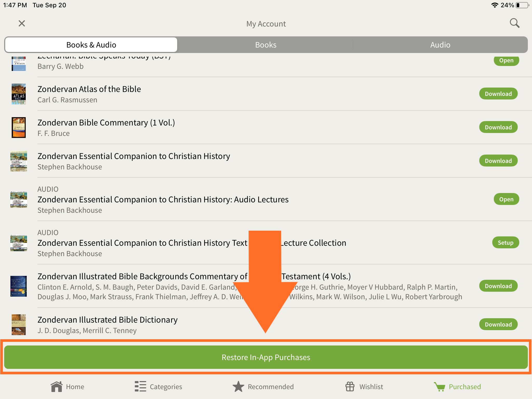Select author Barry G. Webb
The width and height of the screenshot is (532, 399).
pyautogui.click(x=61, y=66)
